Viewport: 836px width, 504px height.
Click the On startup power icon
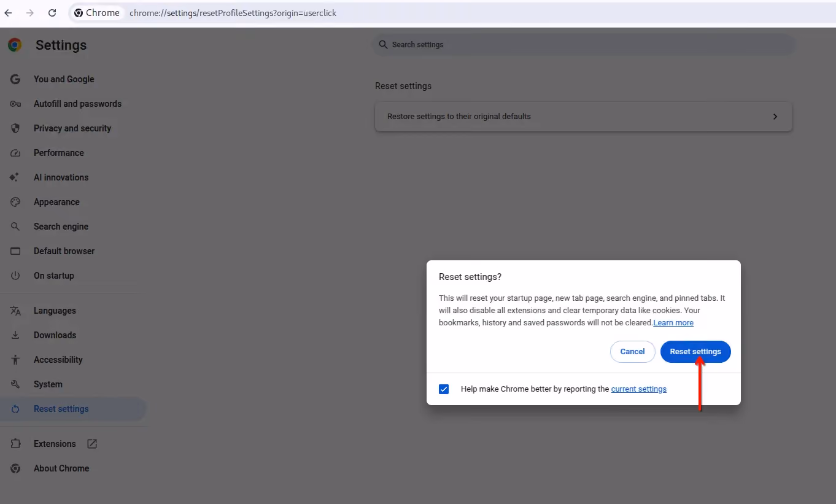(x=15, y=276)
